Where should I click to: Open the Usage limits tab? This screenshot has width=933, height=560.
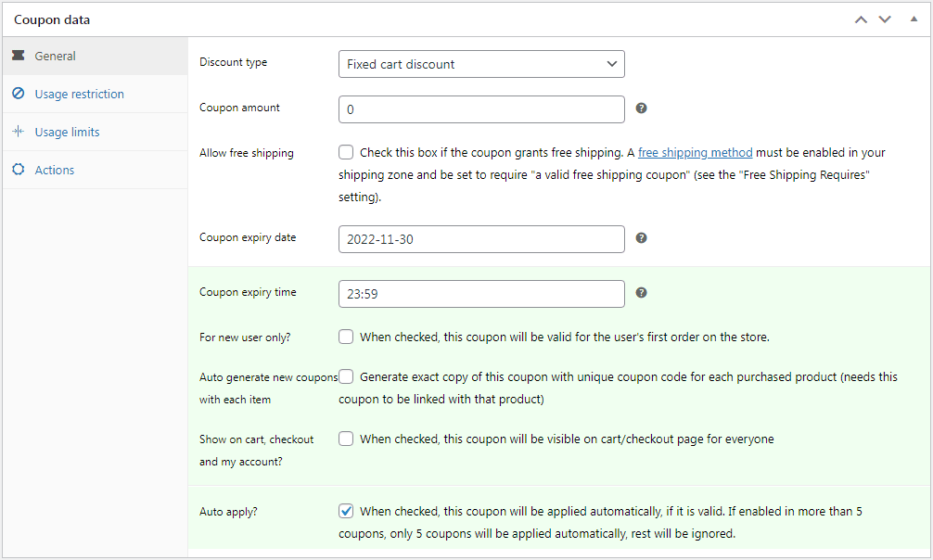coord(96,132)
